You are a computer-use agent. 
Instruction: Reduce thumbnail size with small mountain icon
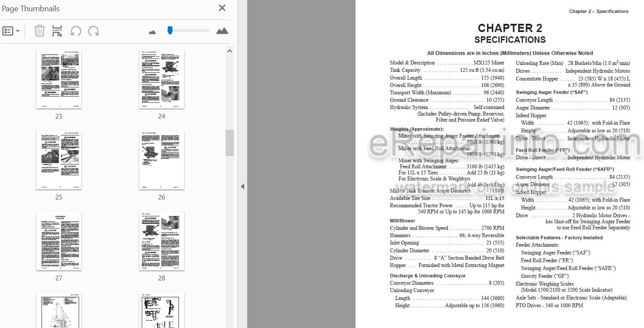click(x=152, y=32)
